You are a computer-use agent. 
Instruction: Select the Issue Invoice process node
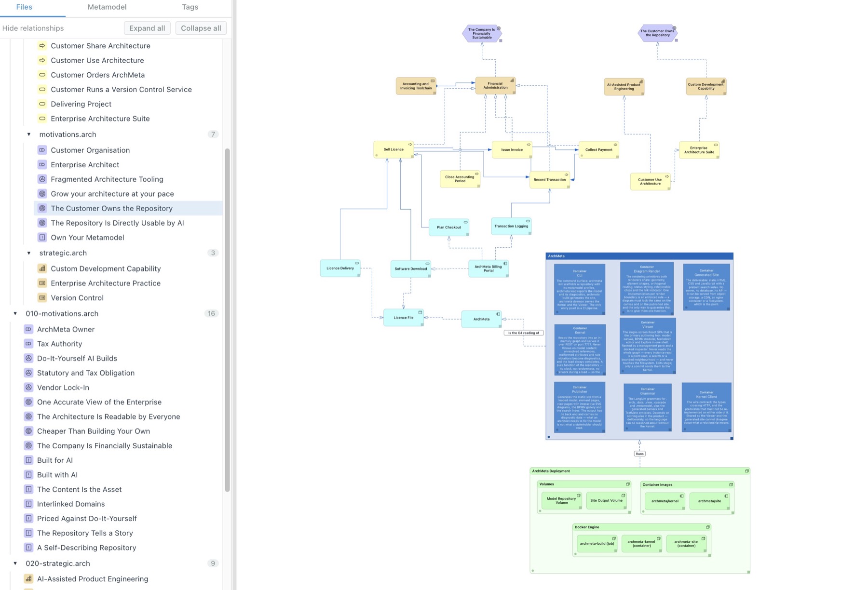(x=512, y=149)
